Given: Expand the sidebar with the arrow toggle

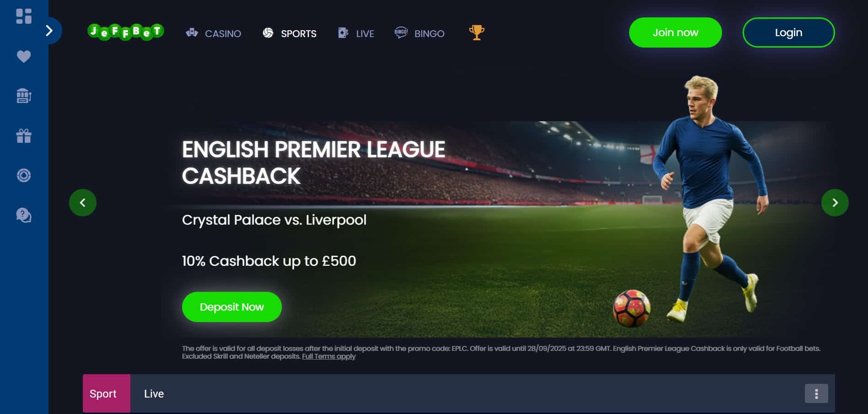Looking at the screenshot, I should coord(49,31).
